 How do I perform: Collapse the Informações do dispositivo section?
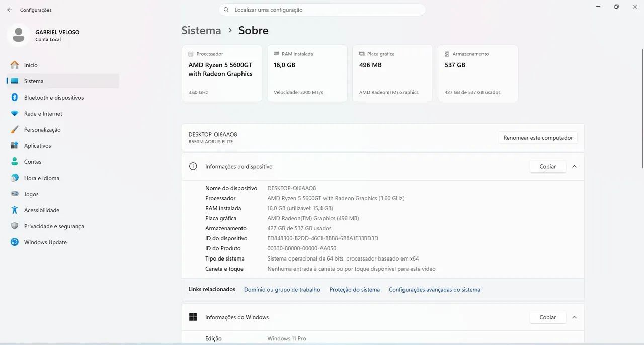pos(574,166)
